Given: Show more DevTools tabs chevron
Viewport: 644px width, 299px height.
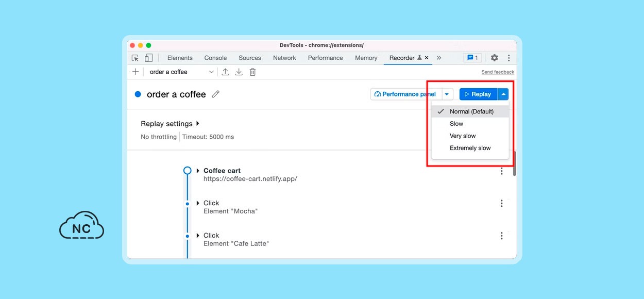Looking at the screenshot, I should pyautogui.click(x=439, y=58).
